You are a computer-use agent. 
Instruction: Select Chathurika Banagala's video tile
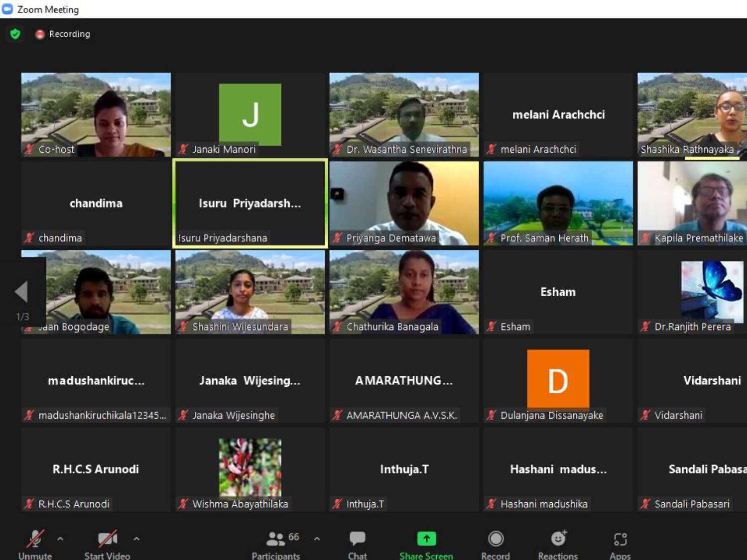click(404, 292)
